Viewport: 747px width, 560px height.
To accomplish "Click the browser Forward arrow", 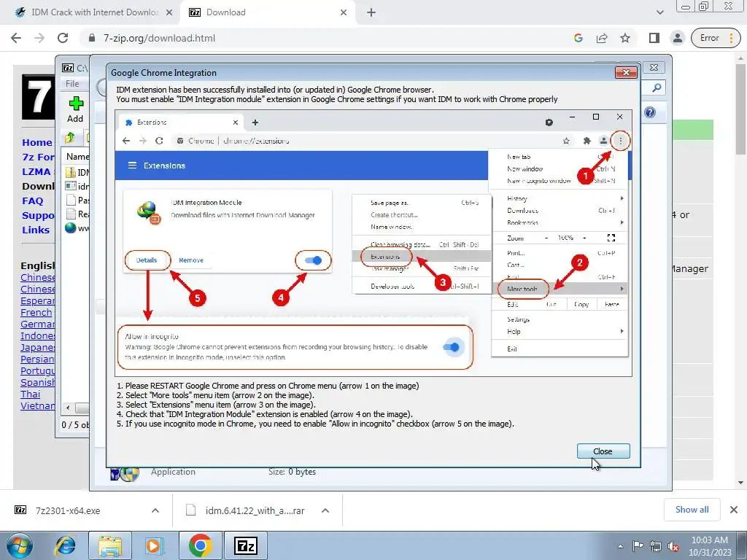I will (x=39, y=38).
